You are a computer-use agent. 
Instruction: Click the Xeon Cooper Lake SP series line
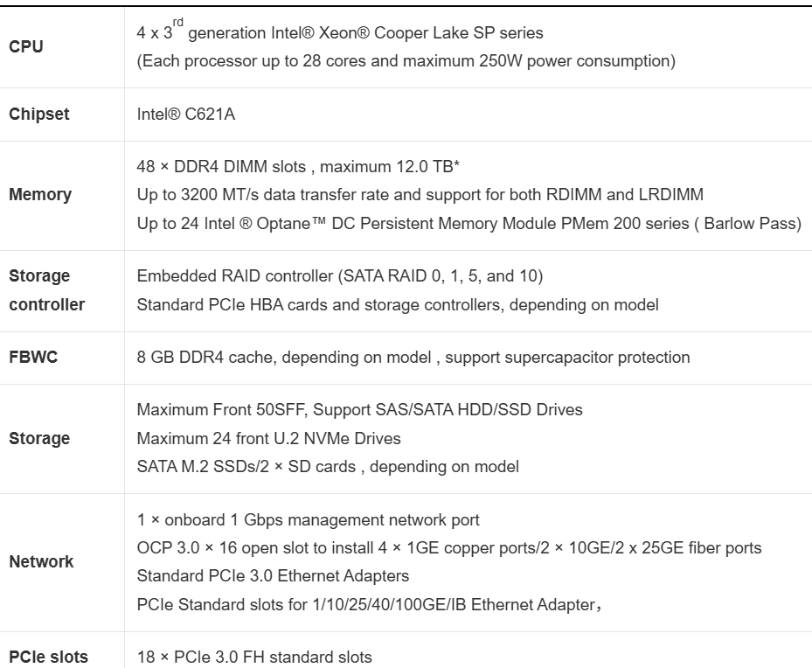[x=340, y=34]
